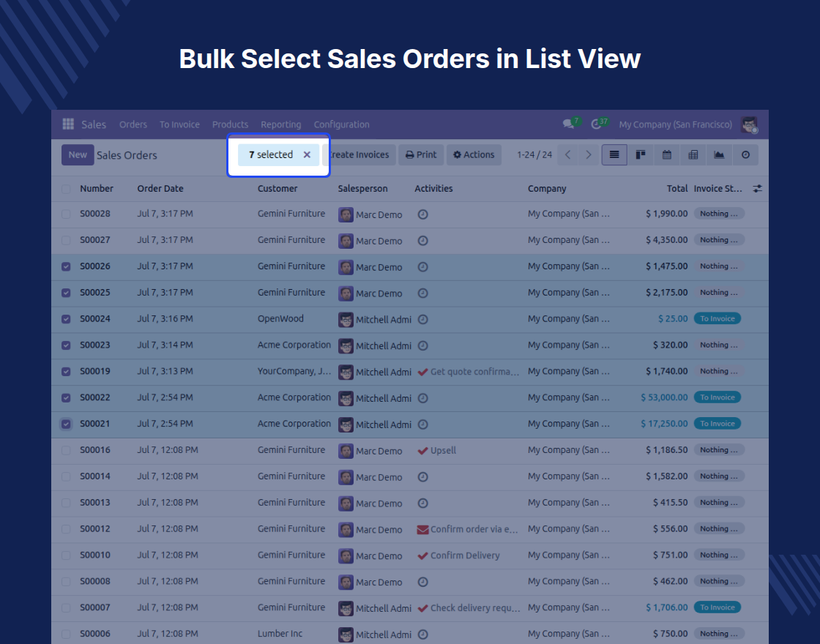
Task: Click Lumber Inc customer in S00006 row
Action: coord(280,634)
